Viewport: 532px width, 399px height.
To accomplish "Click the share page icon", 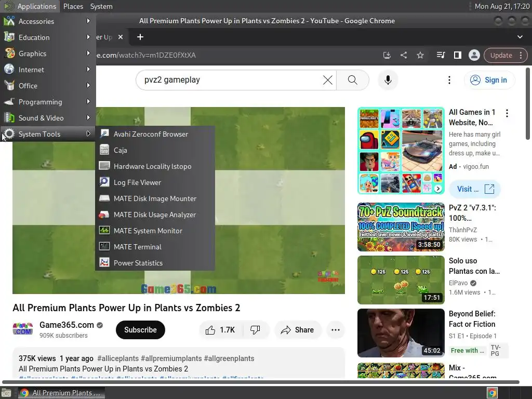I will tap(403, 55).
